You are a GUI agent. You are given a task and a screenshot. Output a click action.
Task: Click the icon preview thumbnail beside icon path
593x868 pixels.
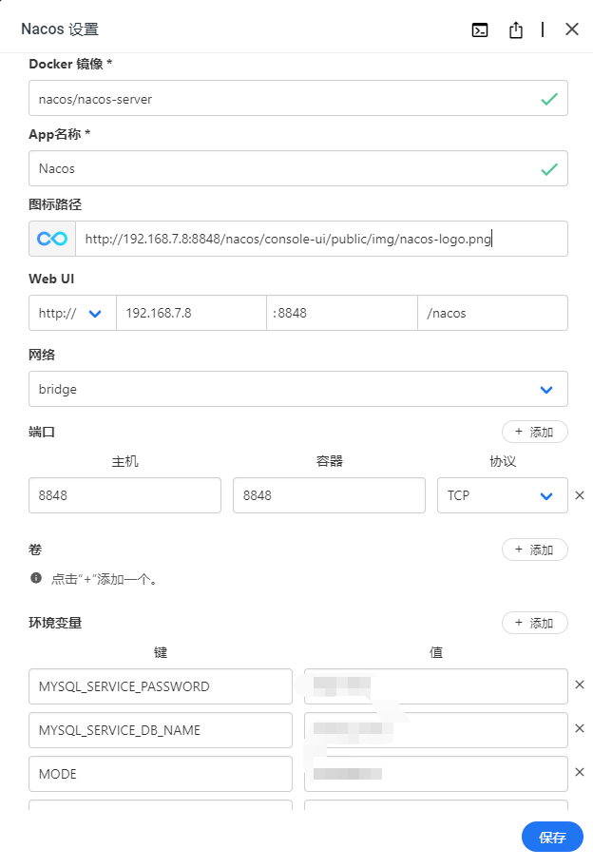[x=52, y=239]
